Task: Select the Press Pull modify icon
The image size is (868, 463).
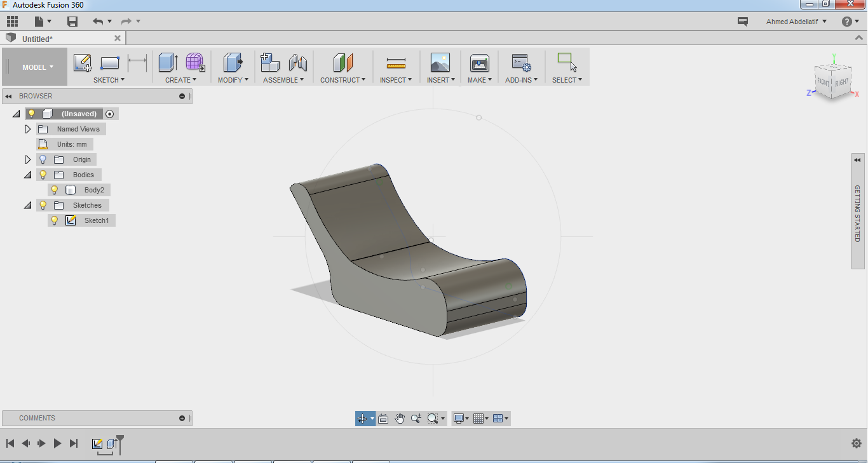Action: (x=233, y=63)
